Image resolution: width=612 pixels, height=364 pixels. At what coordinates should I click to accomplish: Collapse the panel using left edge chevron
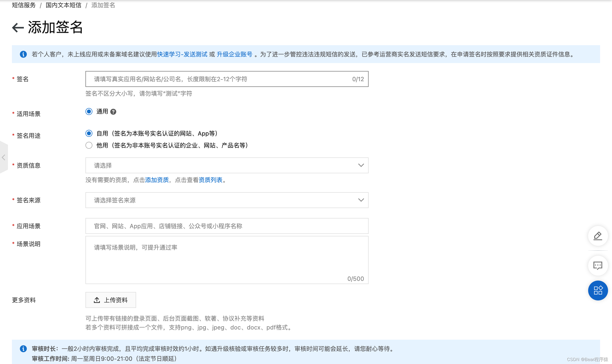pos(4,157)
